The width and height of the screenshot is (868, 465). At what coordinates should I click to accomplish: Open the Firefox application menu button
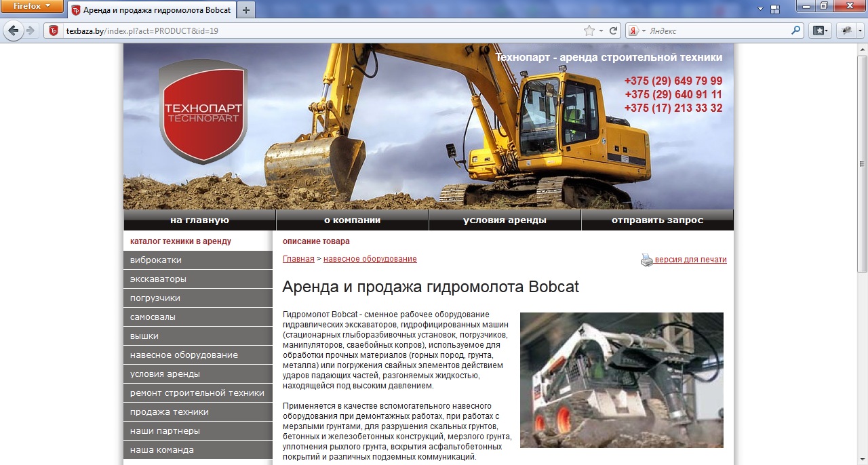(33, 7)
